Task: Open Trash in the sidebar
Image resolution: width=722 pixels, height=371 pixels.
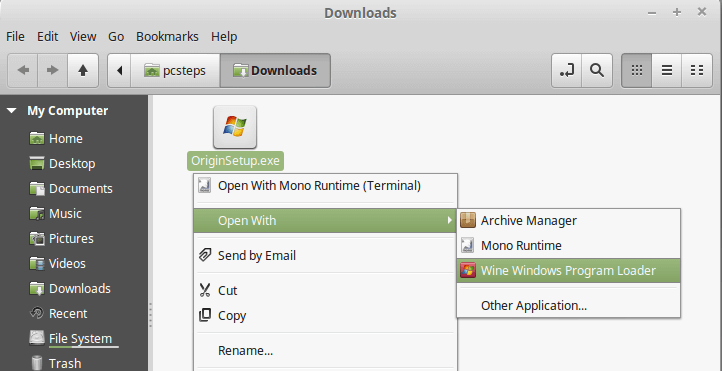Action: pyautogui.click(x=55, y=363)
